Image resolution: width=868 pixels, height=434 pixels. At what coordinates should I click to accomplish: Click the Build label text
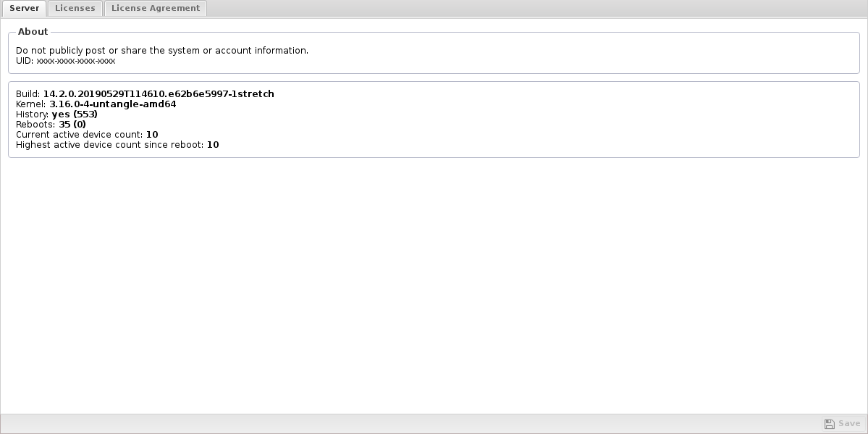[x=28, y=94]
